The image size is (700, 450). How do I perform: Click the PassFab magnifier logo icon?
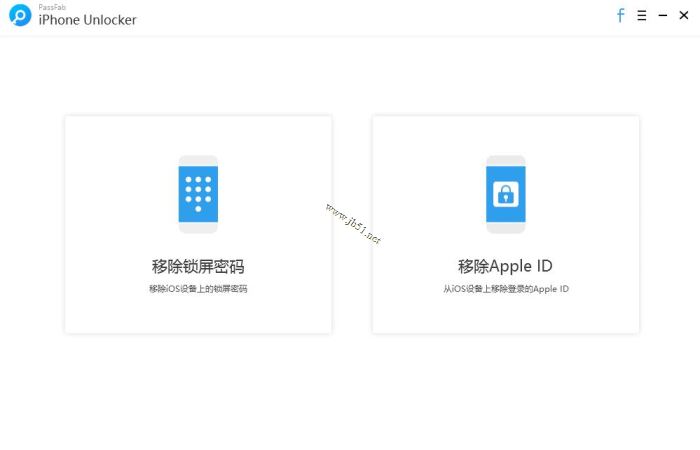[x=20, y=15]
